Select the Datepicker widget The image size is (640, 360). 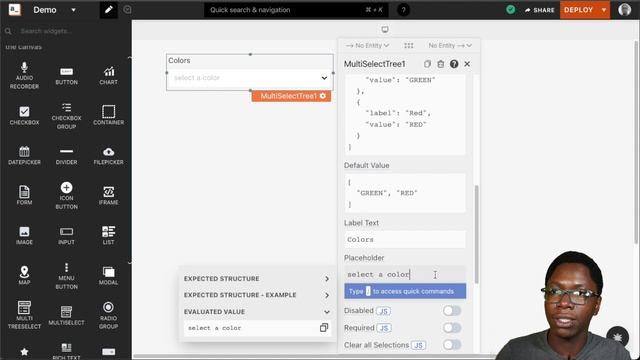[x=24, y=156]
